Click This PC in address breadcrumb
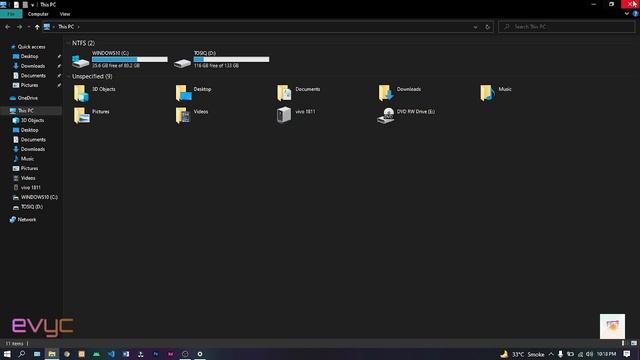The height and width of the screenshot is (360, 640). click(66, 27)
